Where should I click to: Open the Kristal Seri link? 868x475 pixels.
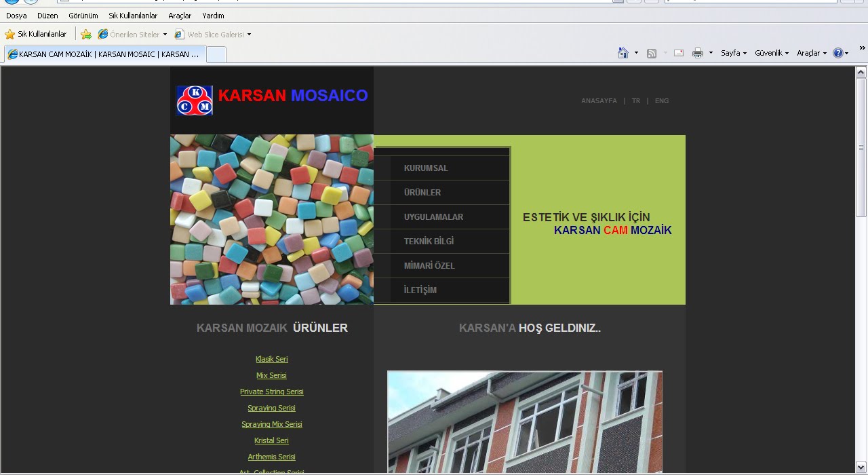[x=272, y=440]
